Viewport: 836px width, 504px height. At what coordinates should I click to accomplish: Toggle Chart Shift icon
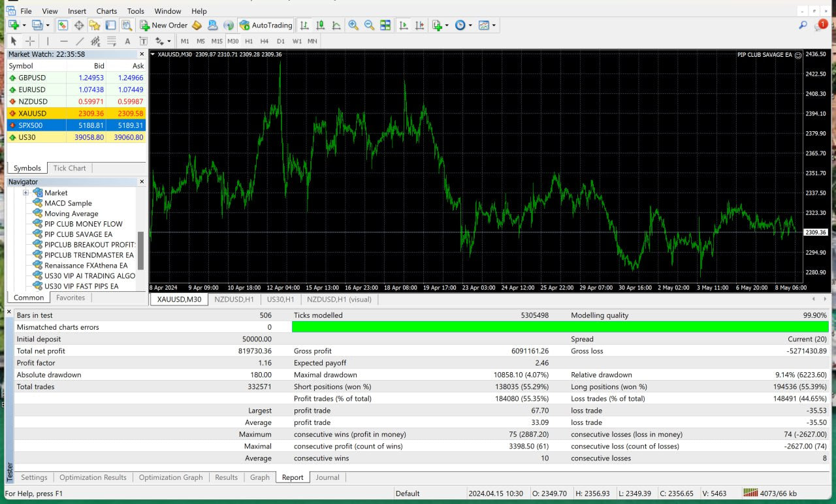(419, 25)
